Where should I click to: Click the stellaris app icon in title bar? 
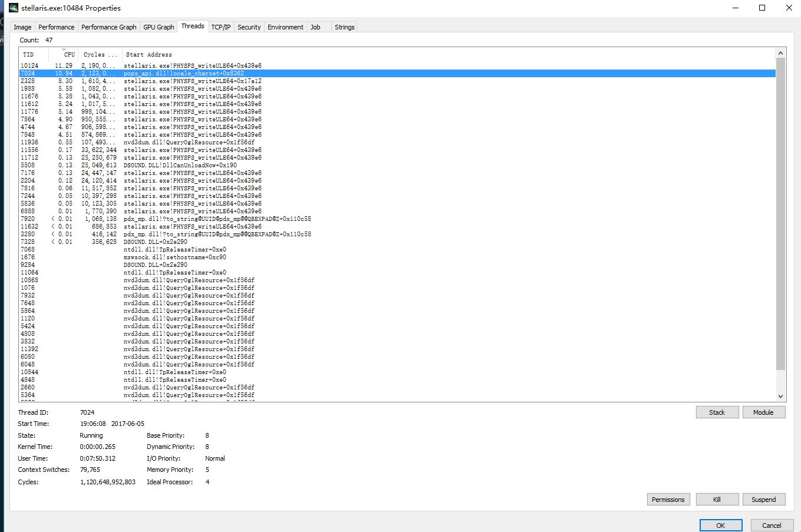[x=13, y=8]
